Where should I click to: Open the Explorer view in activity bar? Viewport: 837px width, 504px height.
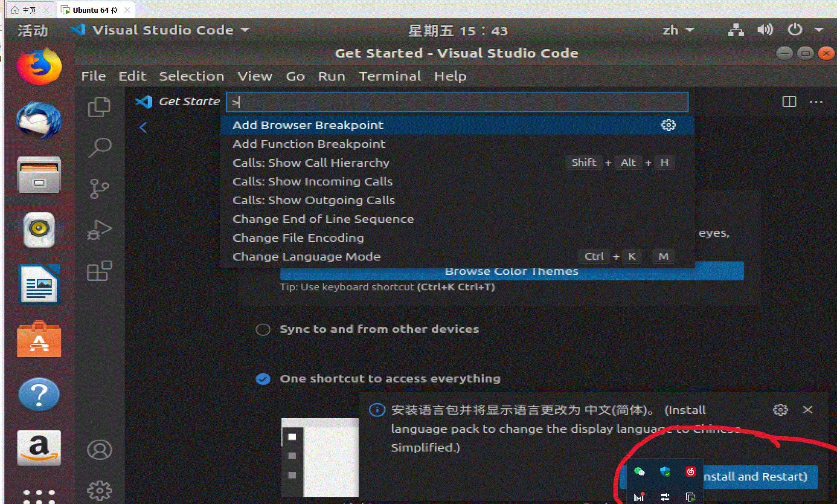click(x=99, y=107)
